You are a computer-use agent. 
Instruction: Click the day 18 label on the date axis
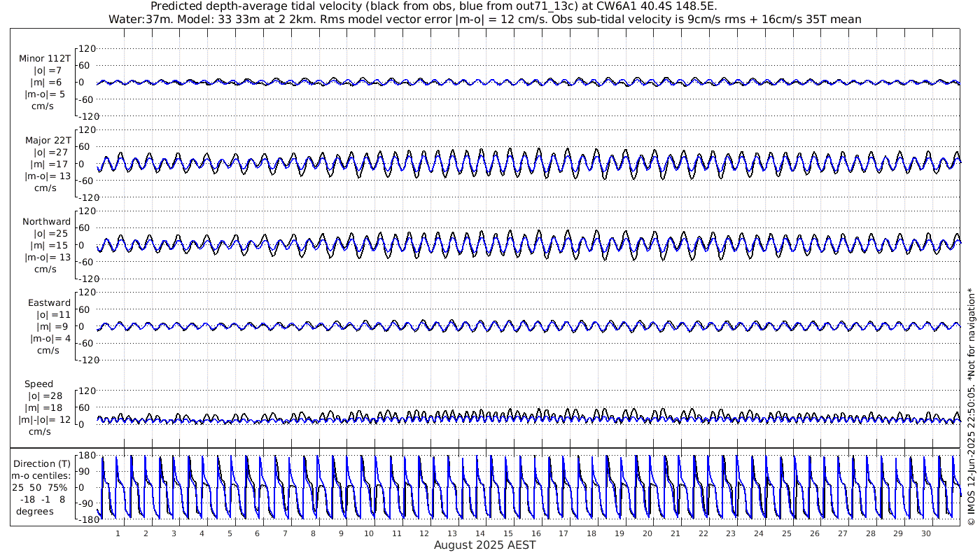click(591, 533)
